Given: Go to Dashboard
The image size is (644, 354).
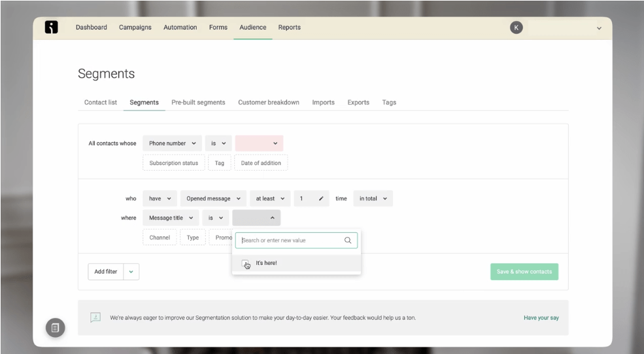Looking at the screenshot, I should pos(91,27).
